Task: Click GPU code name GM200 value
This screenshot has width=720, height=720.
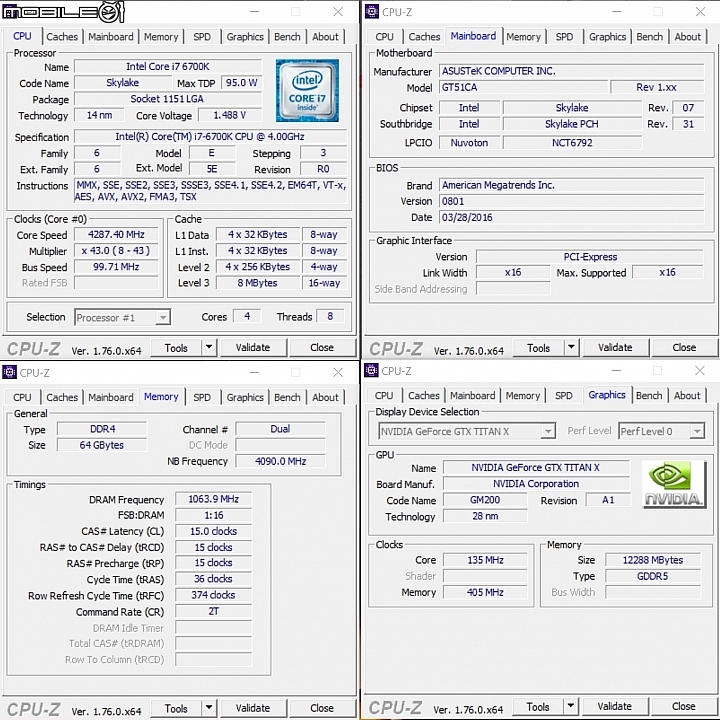Action: 485,500
